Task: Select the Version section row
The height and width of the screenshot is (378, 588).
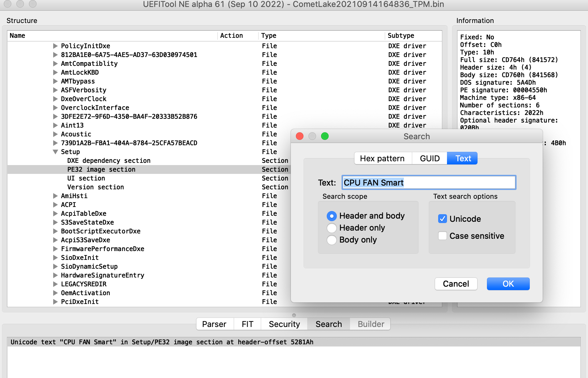Action: click(x=149, y=187)
